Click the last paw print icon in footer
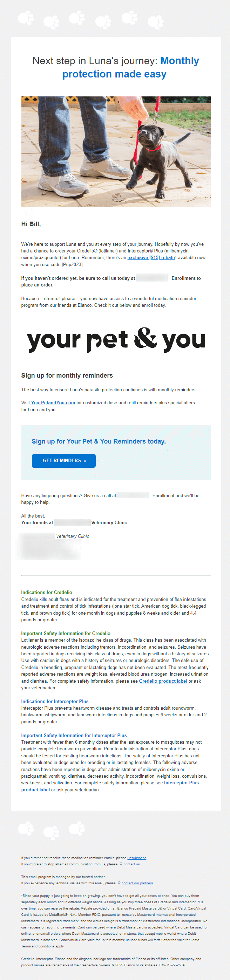The height and width of the screenshot is (980, 230). pos(76,828)
